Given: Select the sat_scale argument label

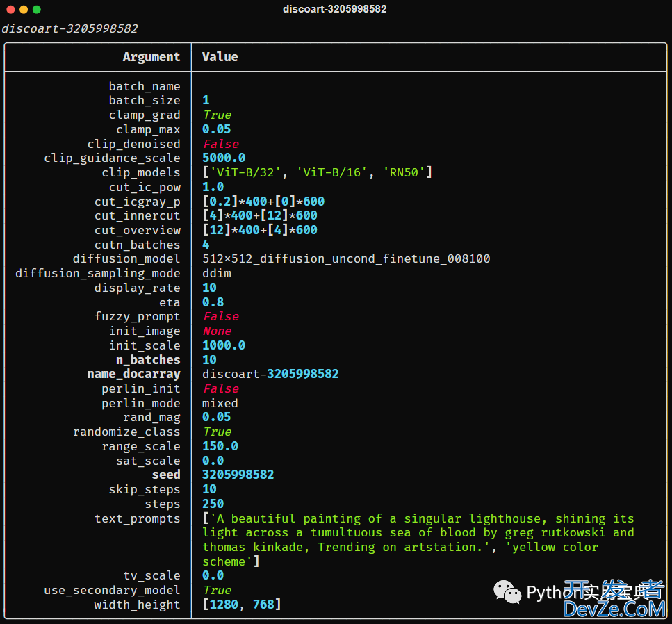Looking at the screenshot, I should 148,461.
